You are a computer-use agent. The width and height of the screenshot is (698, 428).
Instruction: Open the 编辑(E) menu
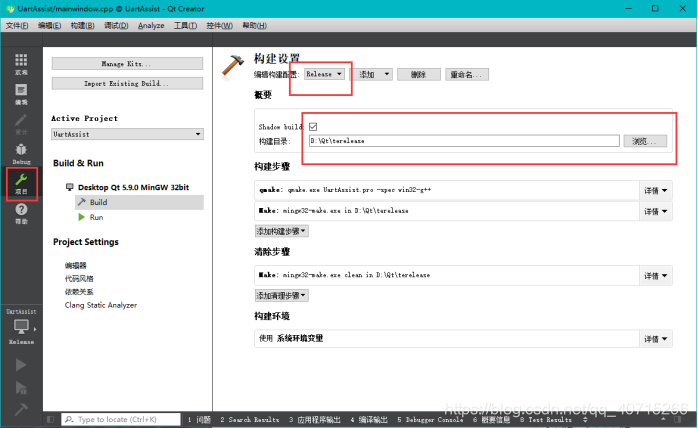pyautogui.click(x=49, y=25)
